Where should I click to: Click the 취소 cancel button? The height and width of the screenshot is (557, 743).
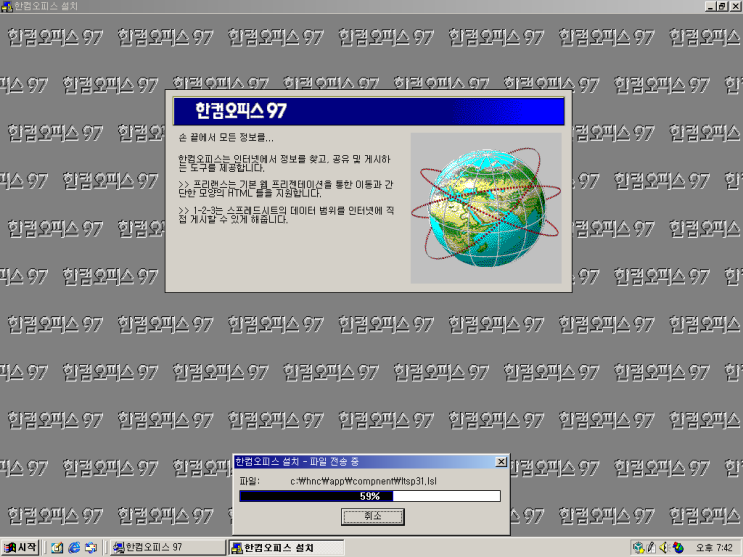pyautogui.click(x=372, y=516)
